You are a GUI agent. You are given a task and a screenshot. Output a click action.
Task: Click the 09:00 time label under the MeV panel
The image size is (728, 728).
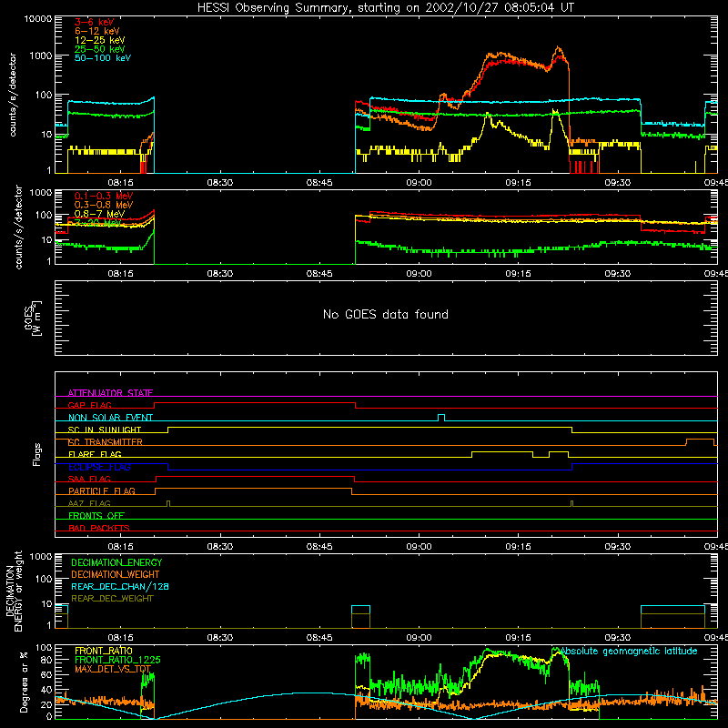pyautogui.click(x=419, y=274)
